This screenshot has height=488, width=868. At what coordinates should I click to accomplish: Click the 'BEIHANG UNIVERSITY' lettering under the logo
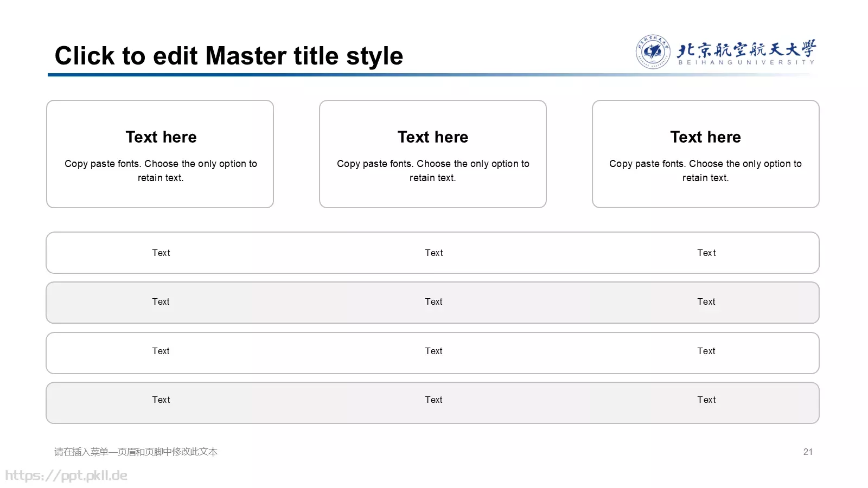[746, 62]
